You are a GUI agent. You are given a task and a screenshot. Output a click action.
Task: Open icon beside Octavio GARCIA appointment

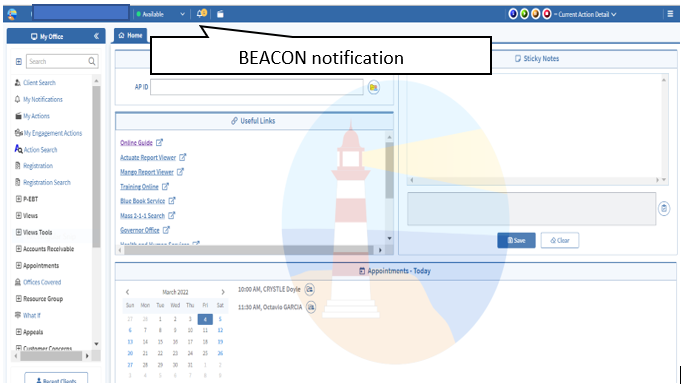point(311,307)
